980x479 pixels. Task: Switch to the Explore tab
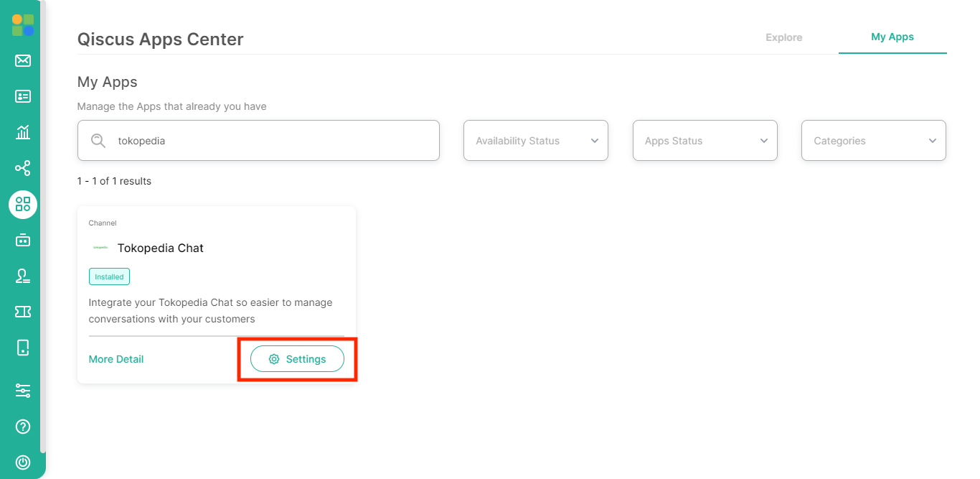(784, 37)
